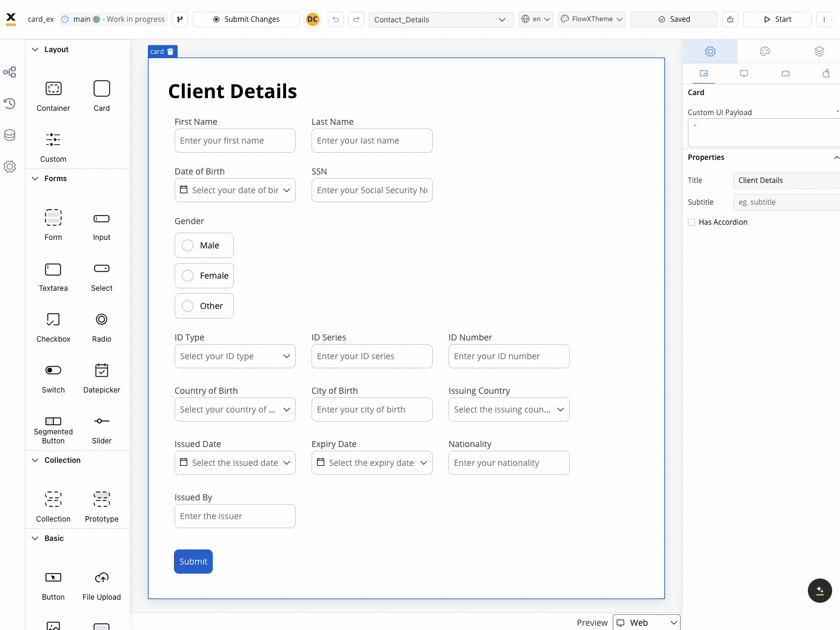Open the process tree sidebar icon
840x630 pixels.
(10, 72)
